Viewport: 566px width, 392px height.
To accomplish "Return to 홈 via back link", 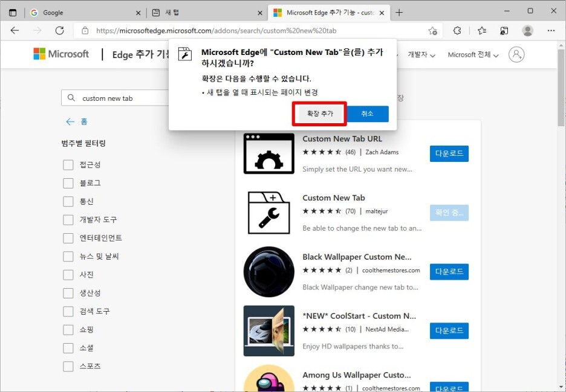I will click(x=77, y=121).
